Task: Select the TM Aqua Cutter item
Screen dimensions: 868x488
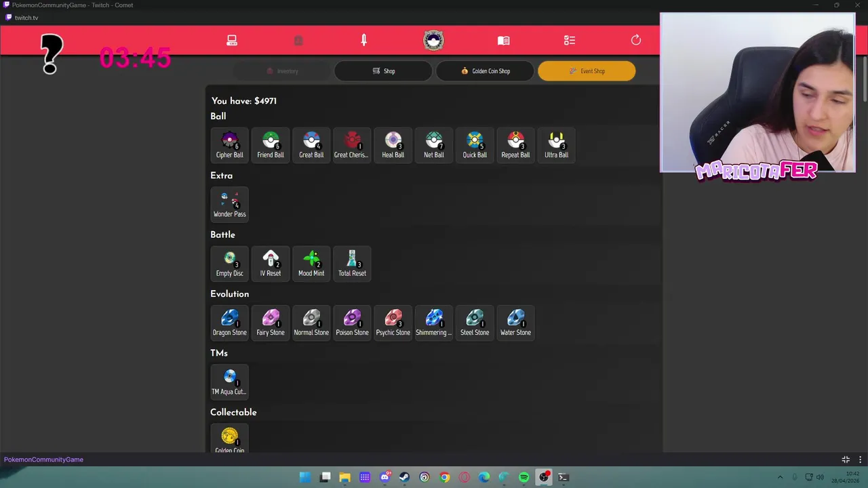Action: (x=230, y=382)
